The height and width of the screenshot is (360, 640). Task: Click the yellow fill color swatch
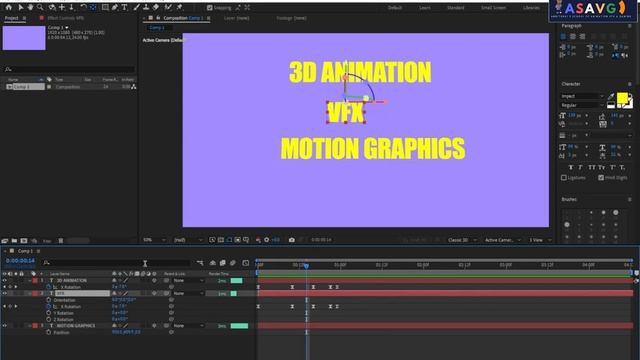(x=622, y=98)
